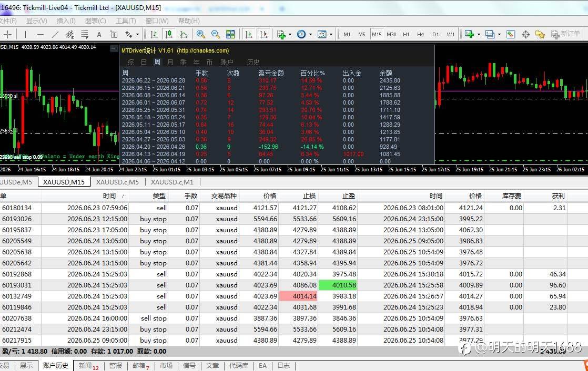This screenshot has width=588, height=371.
Task: Open the Navigator star folder icon
Action: [x=540, y=35]
